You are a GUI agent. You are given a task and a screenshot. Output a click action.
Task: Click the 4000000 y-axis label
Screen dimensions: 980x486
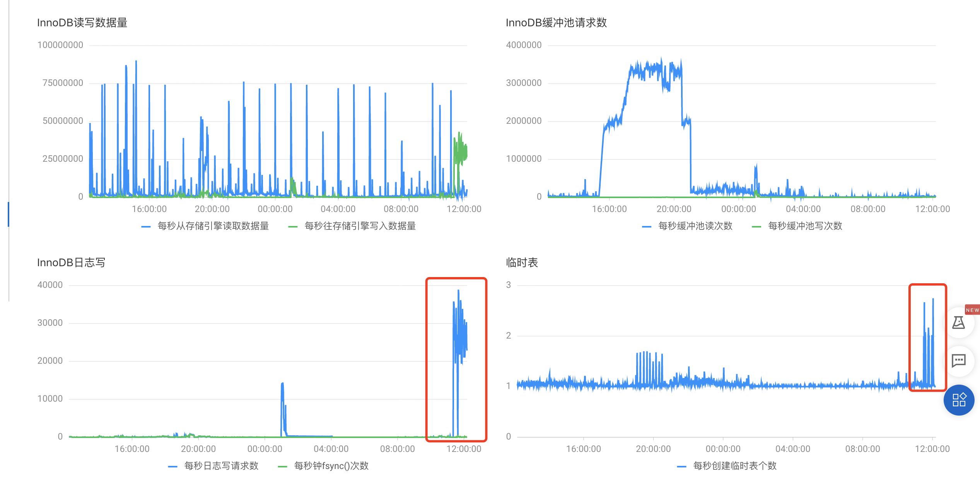pos(524,45)
